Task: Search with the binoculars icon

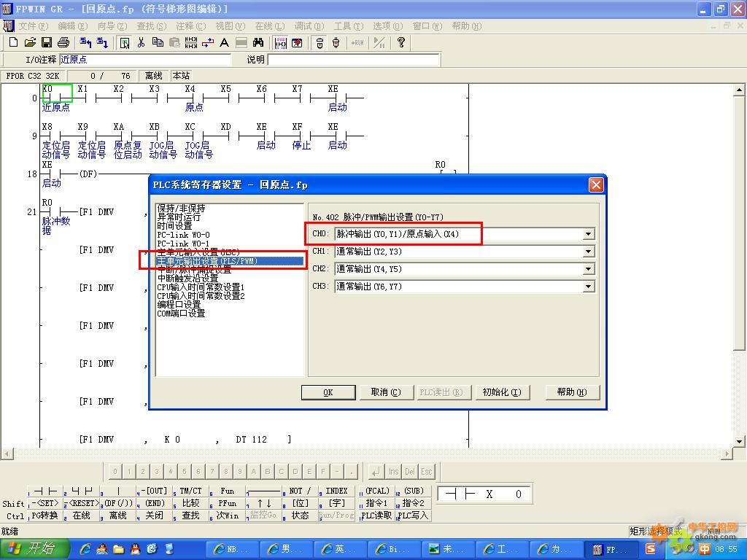Action: coord(258,43)
